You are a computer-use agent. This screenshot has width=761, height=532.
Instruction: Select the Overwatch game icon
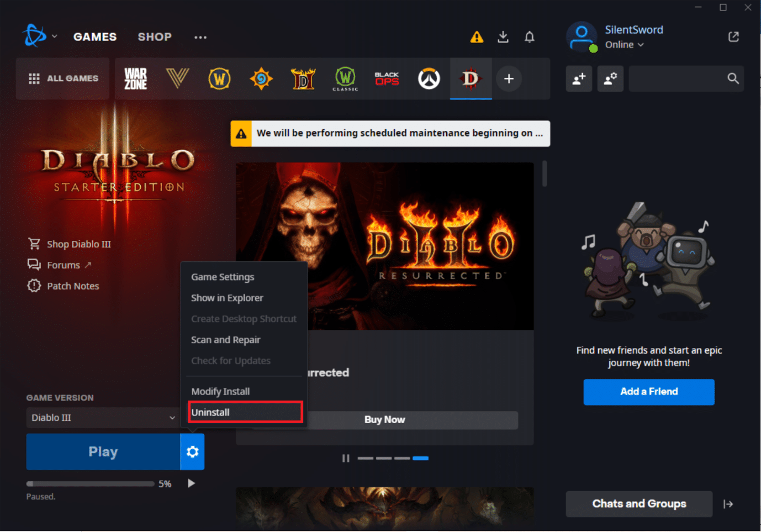point(429,78)
